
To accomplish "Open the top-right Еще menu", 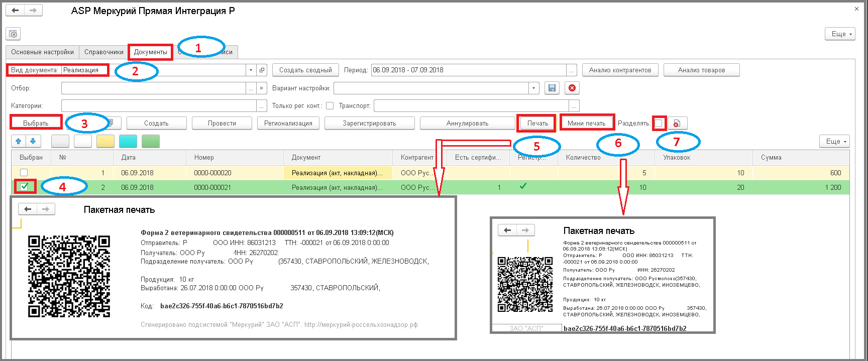I will (840, 34).
